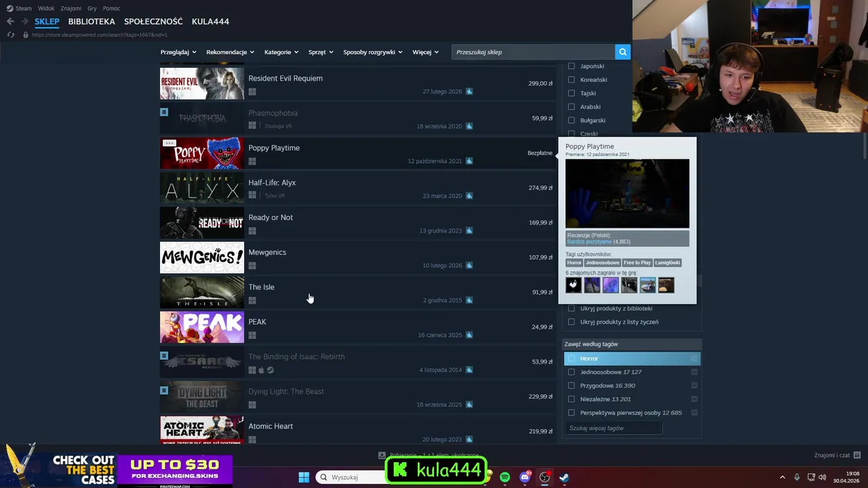Open the KULA444 profile tab

pos(210,22)
